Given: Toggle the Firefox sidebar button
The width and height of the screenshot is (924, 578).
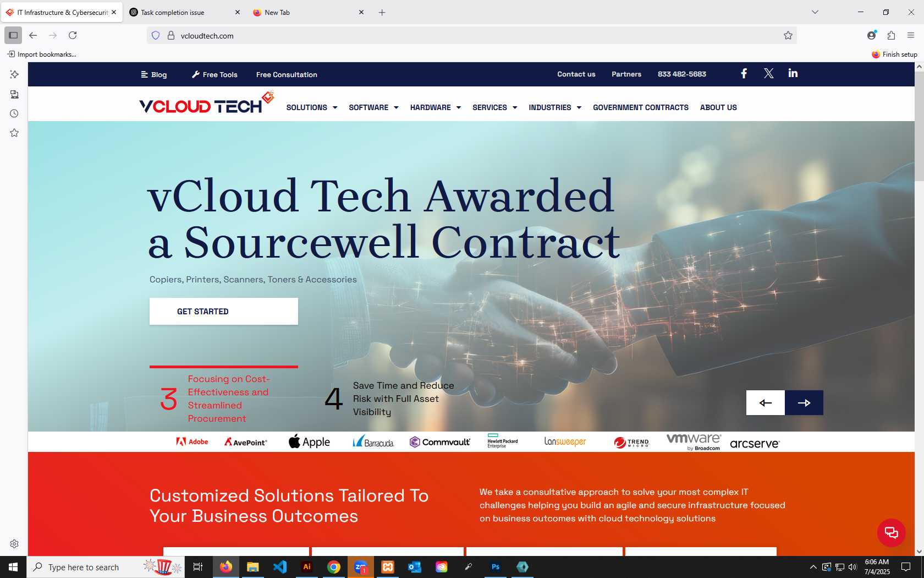Looking at the screenshot, I should [13, 35].
